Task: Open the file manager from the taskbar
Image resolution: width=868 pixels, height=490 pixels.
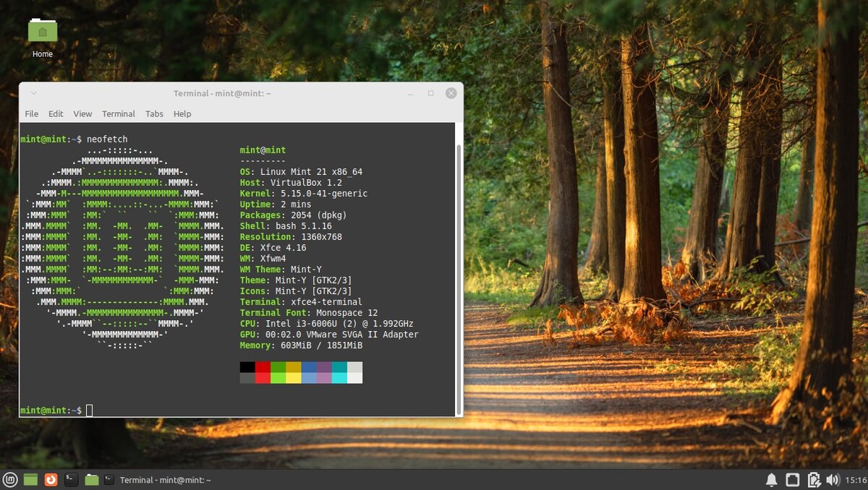Action: click(x=91, y=479)
